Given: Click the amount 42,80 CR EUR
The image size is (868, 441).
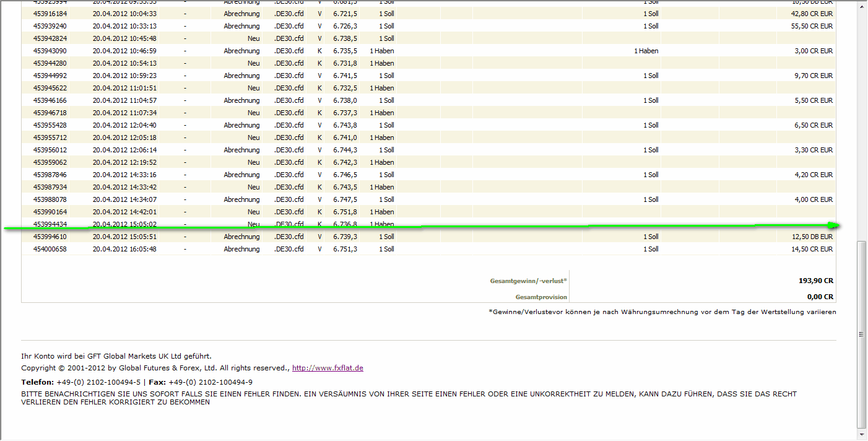Looking at the screenshot, I should [812, 14].
